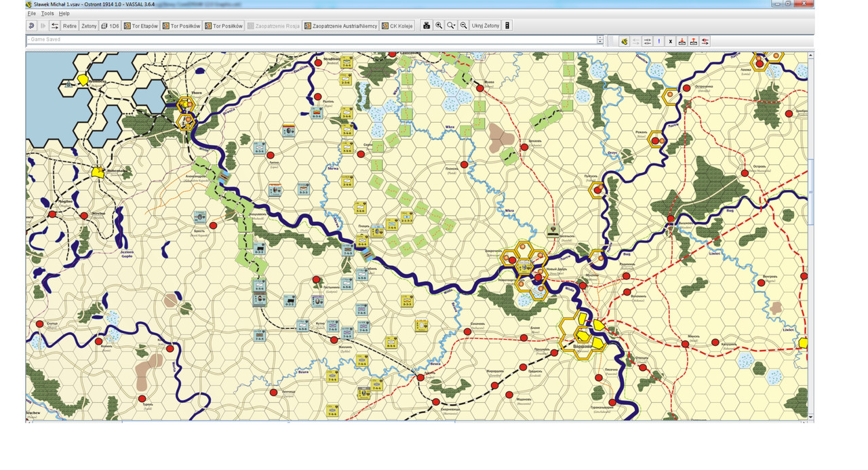868x470 pixels.
Task: Open the Tools menu
Action: [x=47, y=14]
